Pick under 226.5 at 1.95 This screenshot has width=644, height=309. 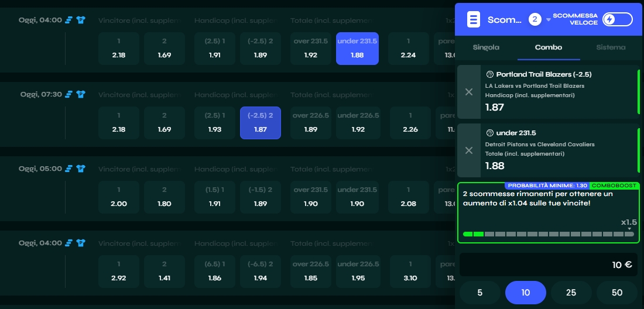click(357, 271)
